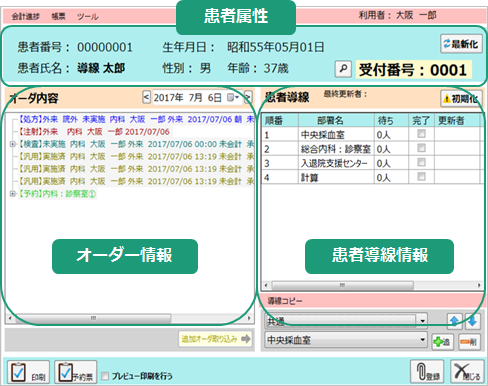Select the 入退院支援センター table cell

coord(336,163)
